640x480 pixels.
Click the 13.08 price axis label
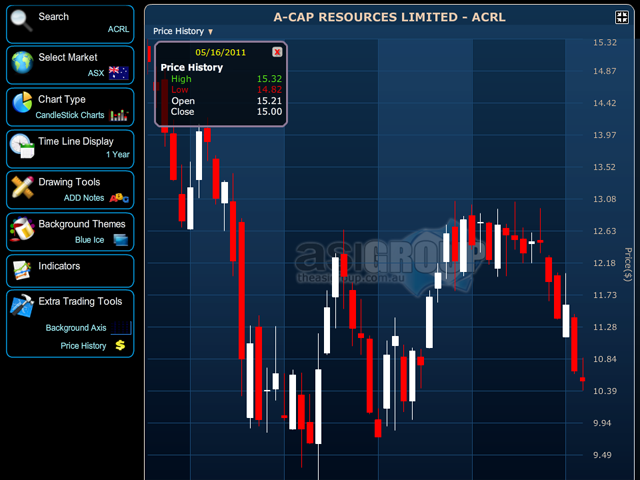pos(605,199)
